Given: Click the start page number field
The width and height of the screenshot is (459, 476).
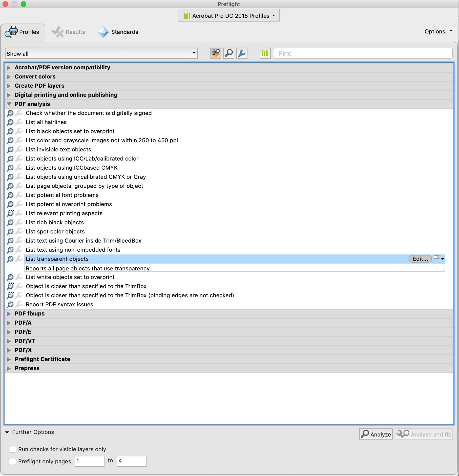Looking at the screenshot, I should 89,461.
